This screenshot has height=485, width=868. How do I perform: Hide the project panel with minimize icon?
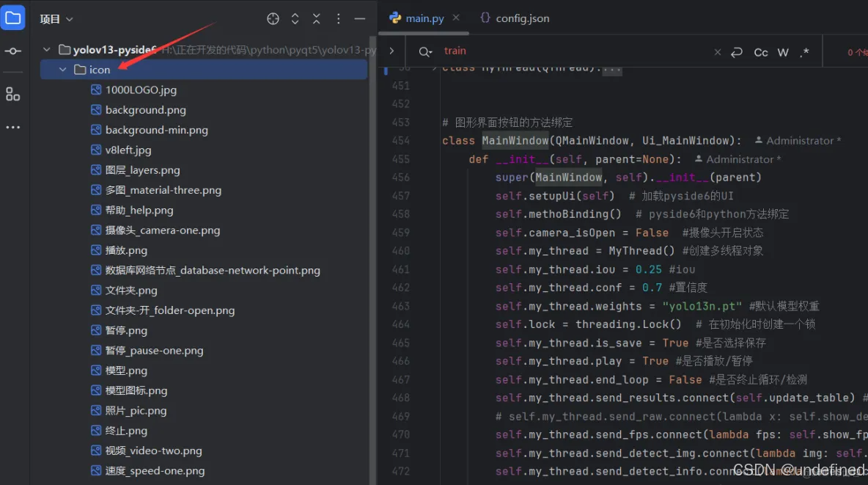[x=360, y=19]
